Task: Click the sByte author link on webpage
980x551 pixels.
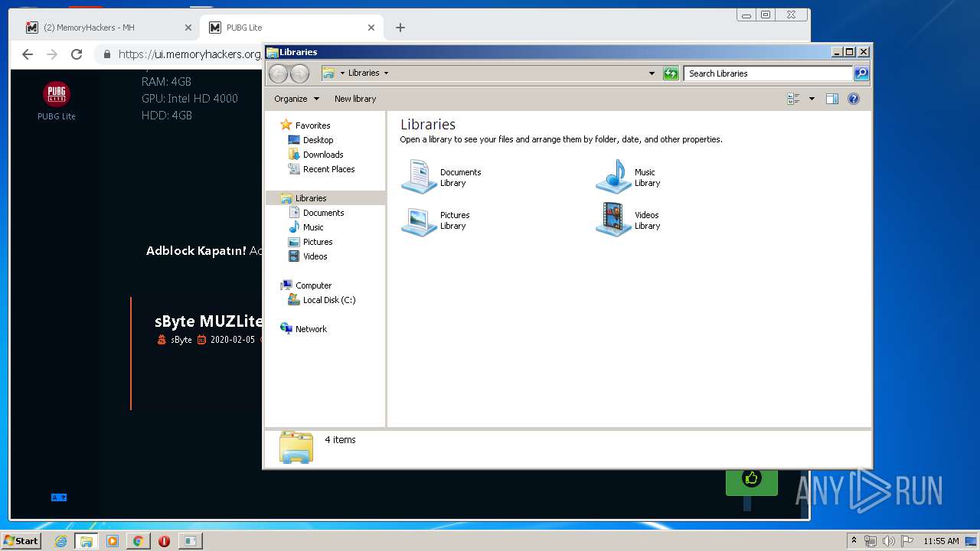Action: click(x=181, y=340)
